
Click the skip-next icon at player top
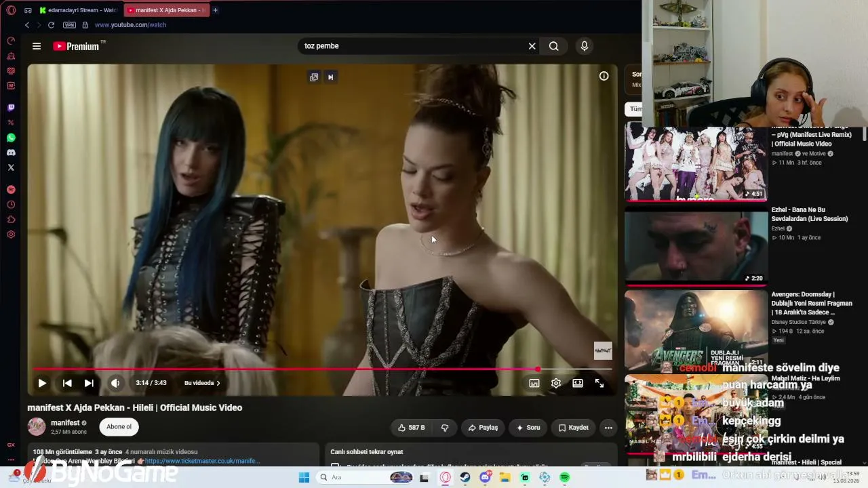click(331, 77)
